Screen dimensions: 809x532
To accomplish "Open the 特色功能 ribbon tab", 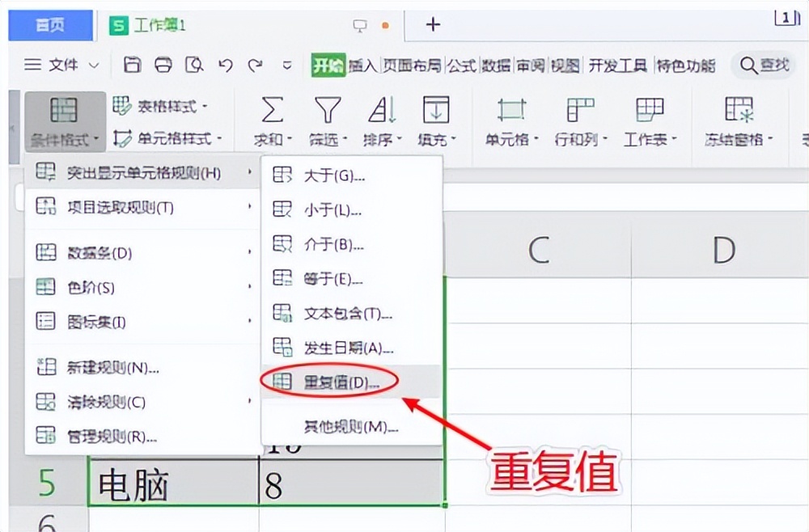I will (x=686, y=65).
